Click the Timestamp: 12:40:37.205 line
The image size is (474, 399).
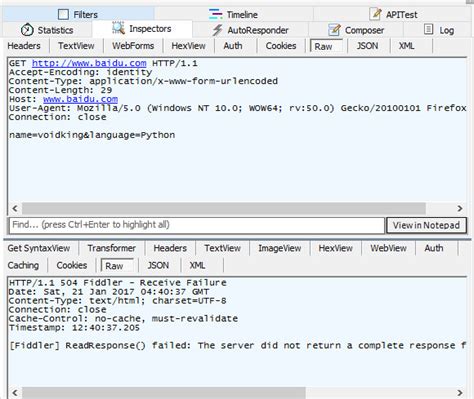pyautogui.click(x=74, y=328)
